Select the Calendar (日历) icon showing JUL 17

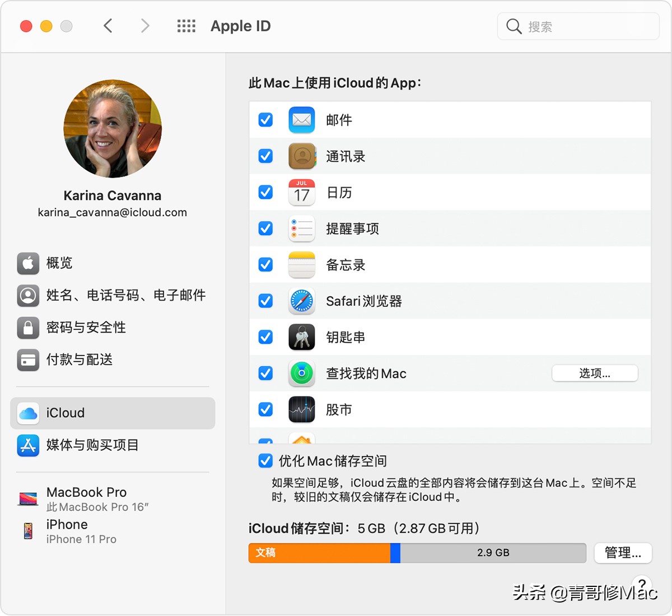[x=302, y=192]
